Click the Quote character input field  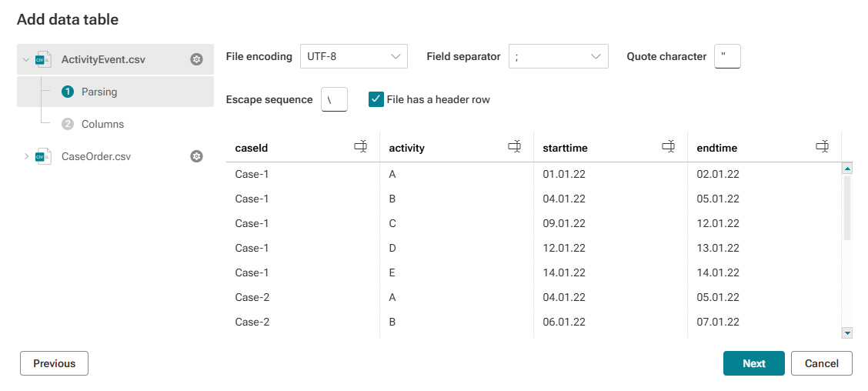click(x=727, y=56)
